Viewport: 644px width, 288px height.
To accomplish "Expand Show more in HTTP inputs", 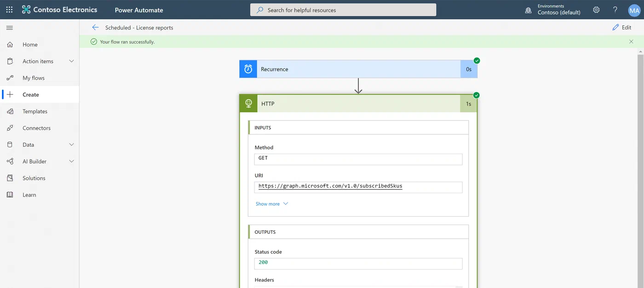I will 272,204.
